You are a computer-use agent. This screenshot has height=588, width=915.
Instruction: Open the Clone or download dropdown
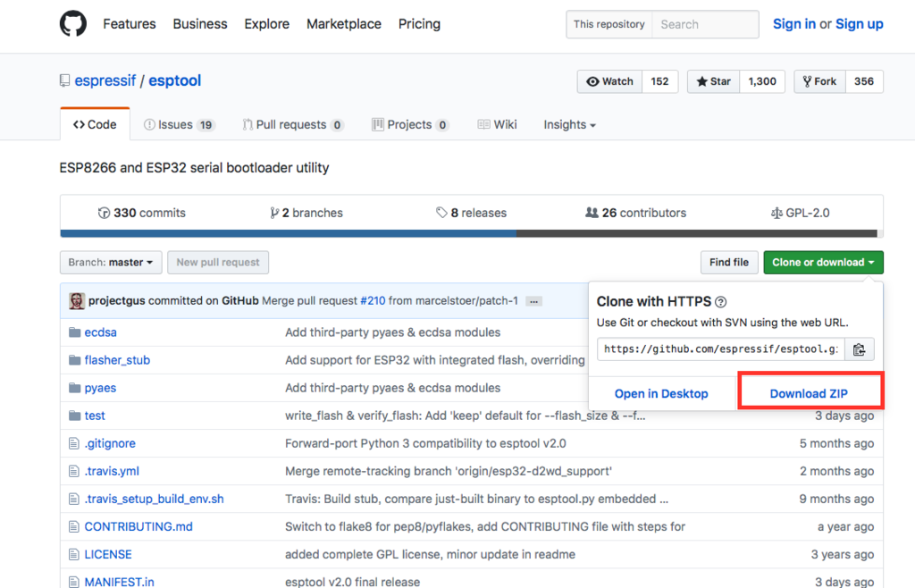(823, 263)
